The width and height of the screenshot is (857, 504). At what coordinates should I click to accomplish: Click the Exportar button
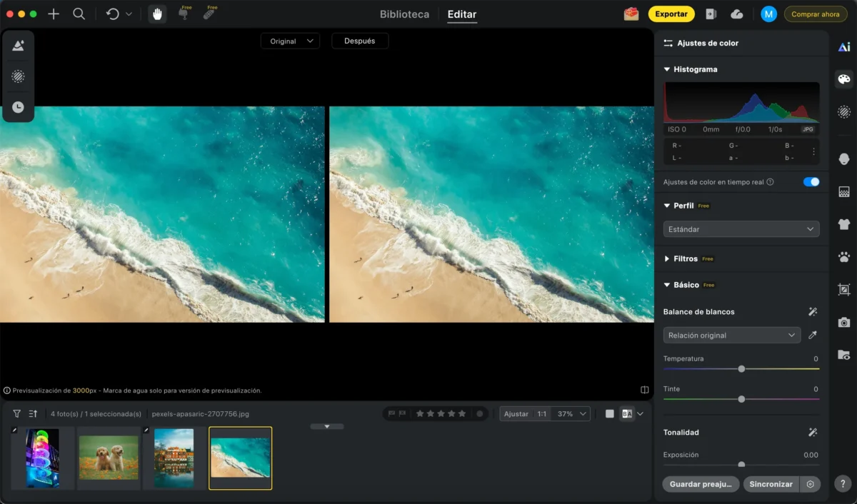point(671,14)
